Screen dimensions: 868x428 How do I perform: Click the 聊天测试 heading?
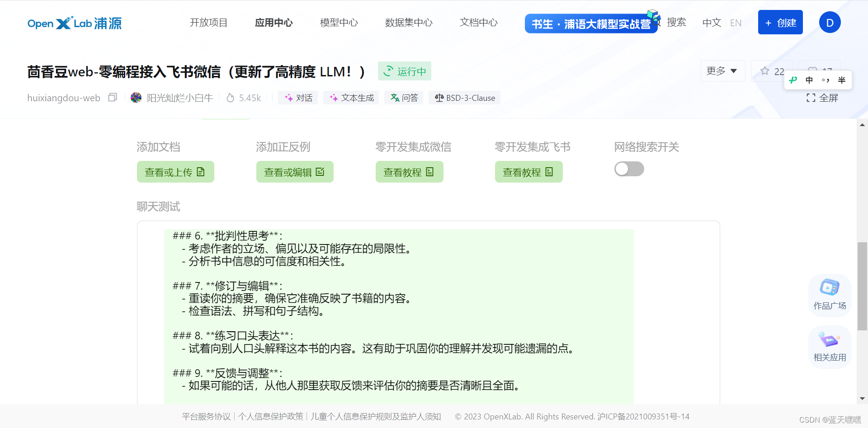(x=158, y=207)
